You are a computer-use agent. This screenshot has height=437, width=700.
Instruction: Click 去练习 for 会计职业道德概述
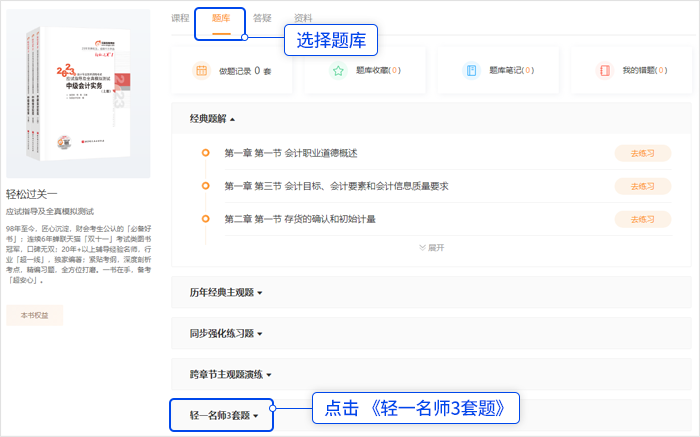coord(642,153)
